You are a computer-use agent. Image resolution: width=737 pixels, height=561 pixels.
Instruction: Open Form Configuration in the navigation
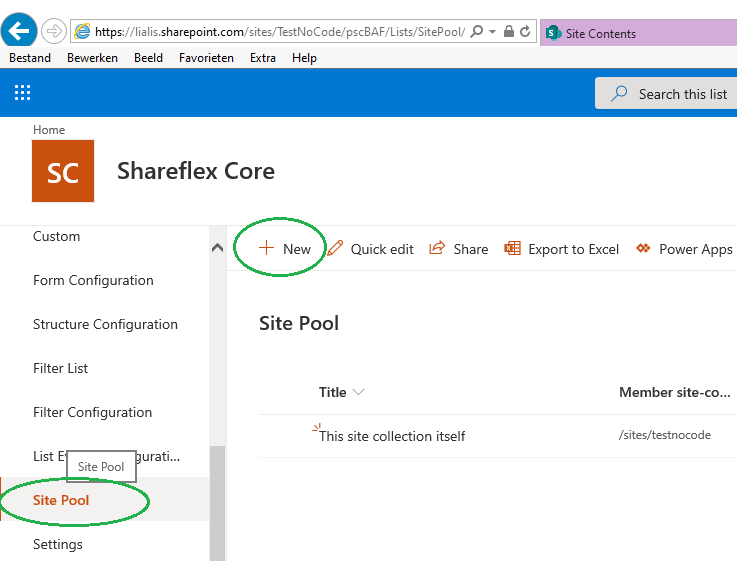(93, 280)
